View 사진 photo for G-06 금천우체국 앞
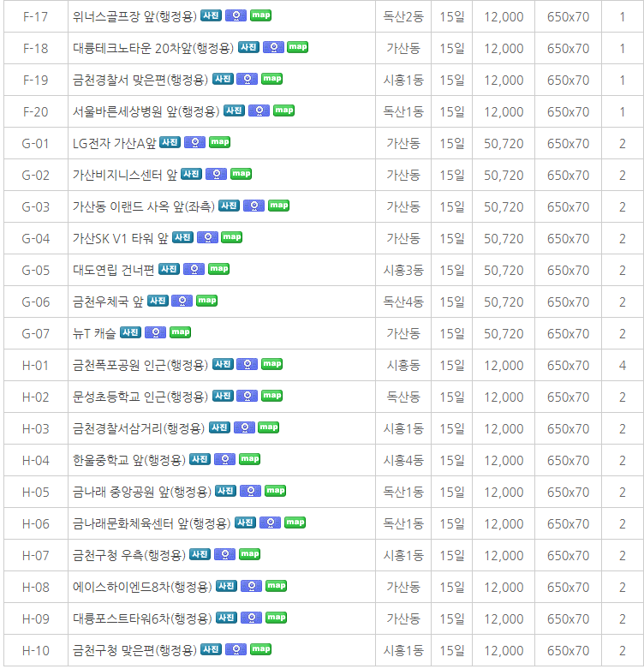This screenshot has width=644, height=669. [158, 301]
